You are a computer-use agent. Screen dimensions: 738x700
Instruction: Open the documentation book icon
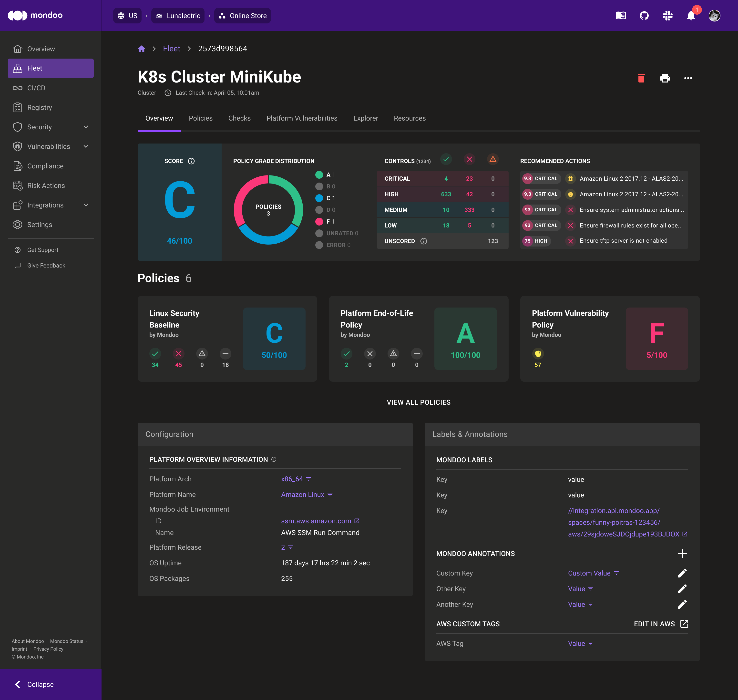point(620,16)
